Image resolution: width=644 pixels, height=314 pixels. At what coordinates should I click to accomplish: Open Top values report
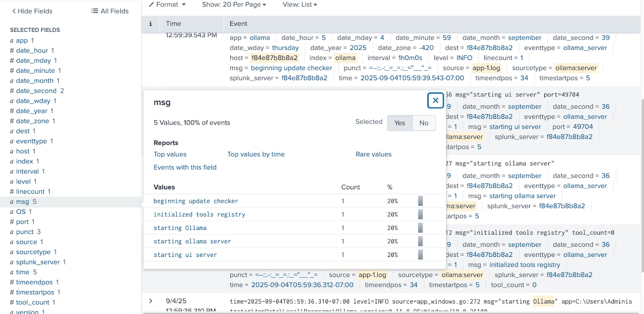click(x=170, y=154)
